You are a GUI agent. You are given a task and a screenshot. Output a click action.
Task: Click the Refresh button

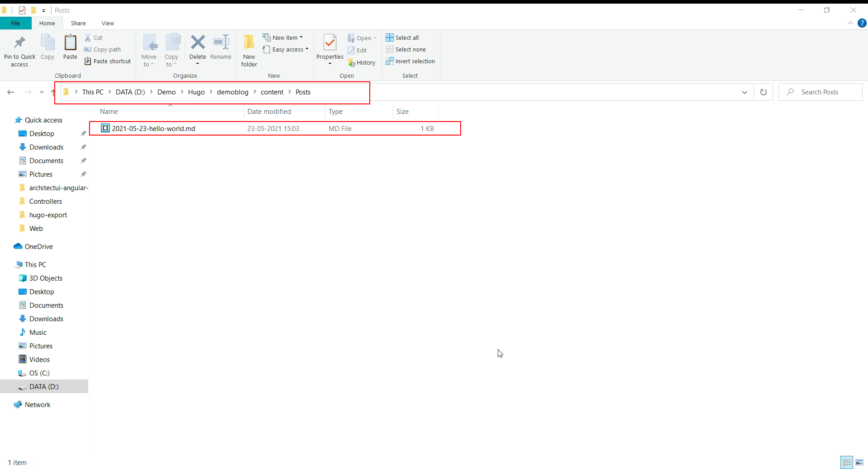pyautogui.click(x=763, y=92)
